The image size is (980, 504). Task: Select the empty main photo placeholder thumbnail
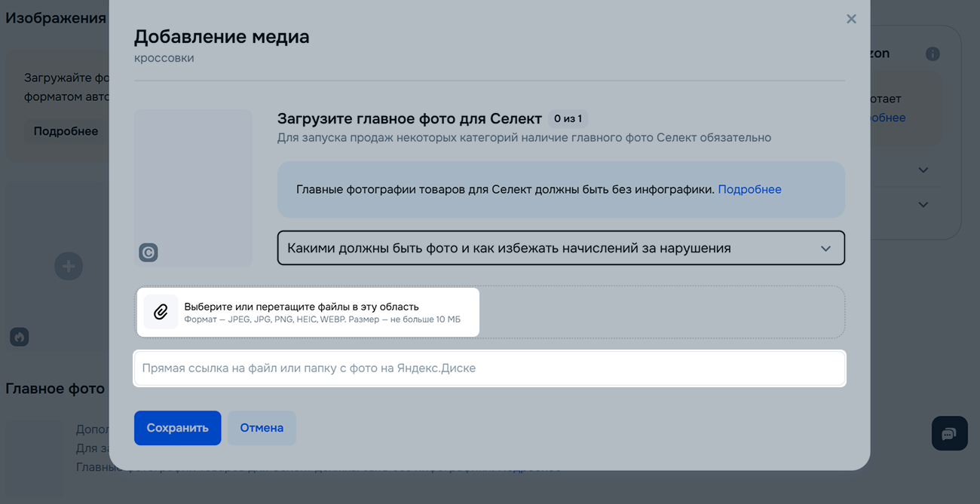tap(193, 181)
